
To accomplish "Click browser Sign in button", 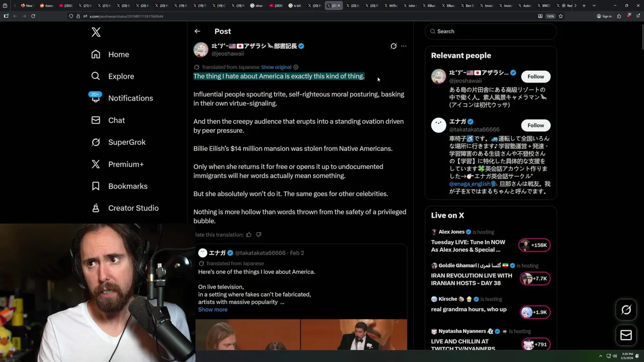I will [604, 16].
